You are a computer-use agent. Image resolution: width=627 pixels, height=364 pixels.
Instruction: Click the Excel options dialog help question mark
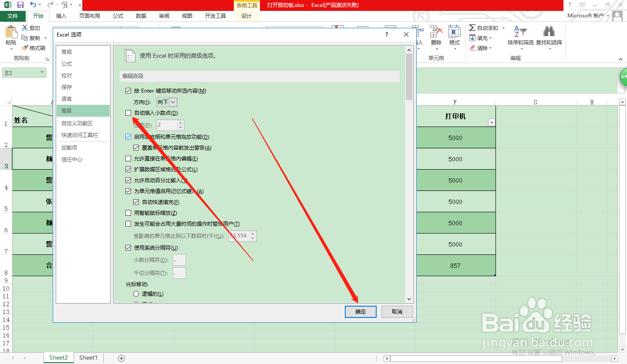[387, 34]
